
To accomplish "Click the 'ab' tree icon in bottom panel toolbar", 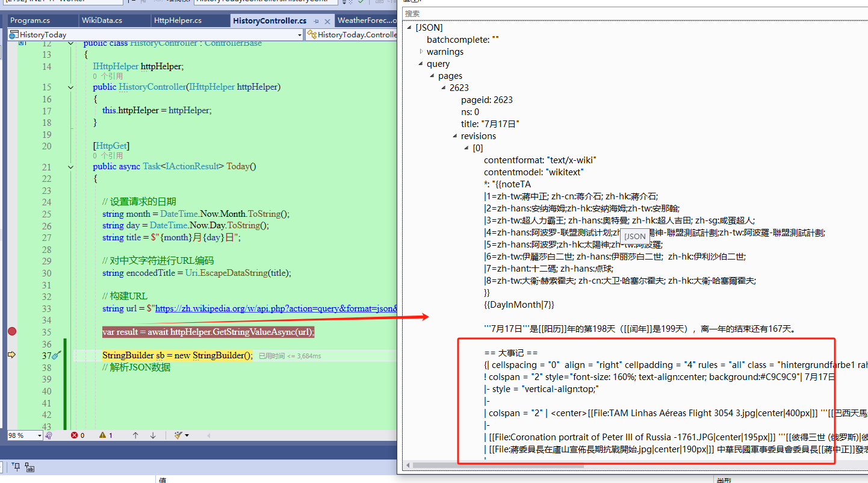I will (29, 467).
